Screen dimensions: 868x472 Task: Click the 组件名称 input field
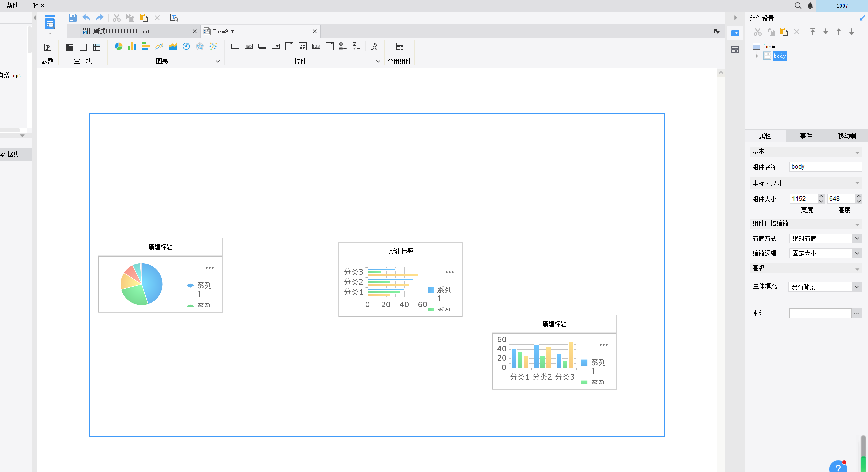825,167
